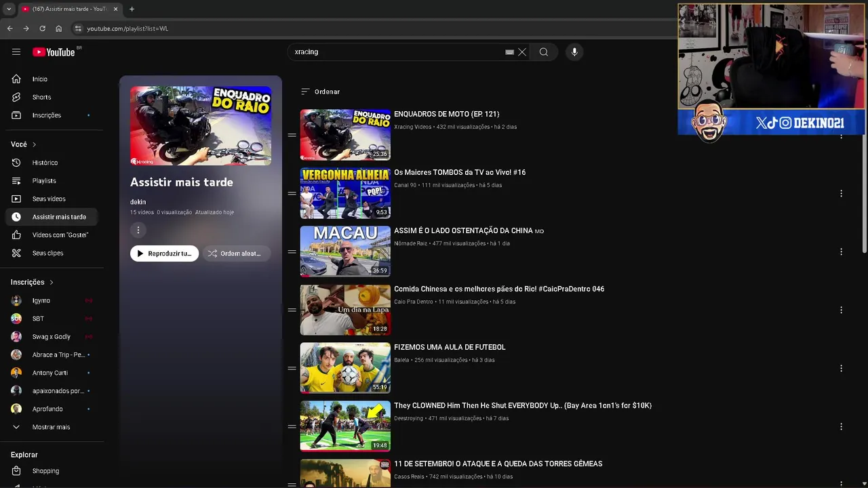Screen dimensions: 868x488
Task: Open Histórico in the sidebar
Action: click(x=53, y=163)
